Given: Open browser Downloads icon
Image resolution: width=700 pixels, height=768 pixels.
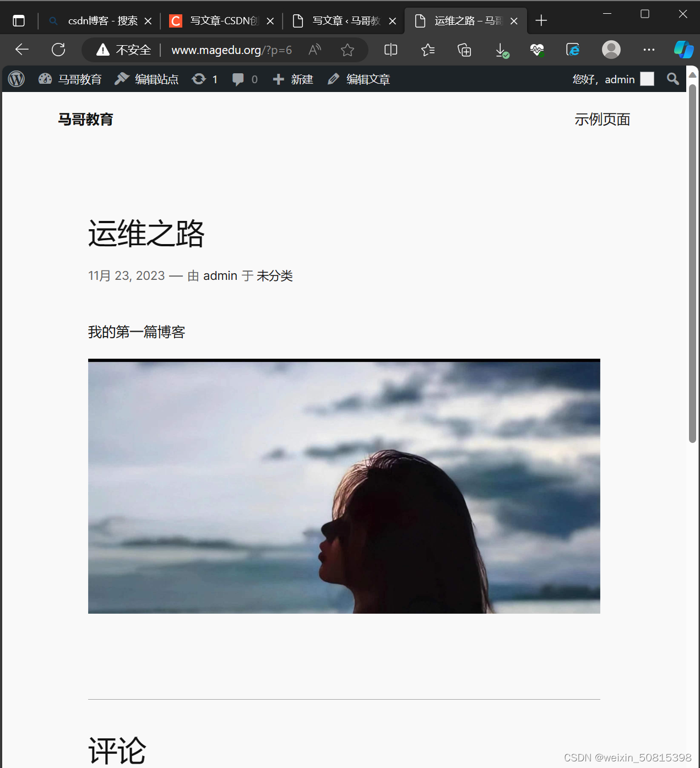Looking at the screenshot, I should 501,50.
